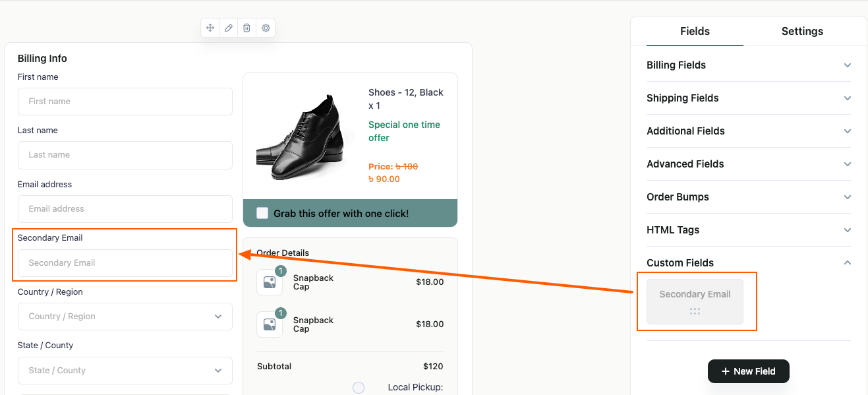The height and width of the screenshot is (395, 868).
Task: Click the pencil edit icon in the floating toolbar
Action: (x=229, y=28)
